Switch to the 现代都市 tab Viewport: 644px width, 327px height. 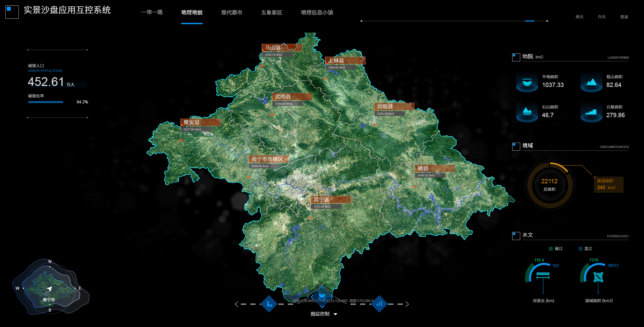click(x=231, y=12)
